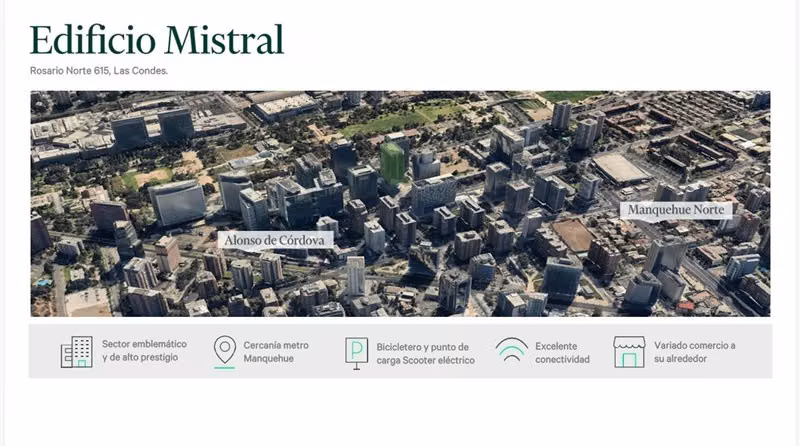This screenshot has width=800, height=446.
Task: Click the Rosario Norte 615 address text
Action: [98, 71]
